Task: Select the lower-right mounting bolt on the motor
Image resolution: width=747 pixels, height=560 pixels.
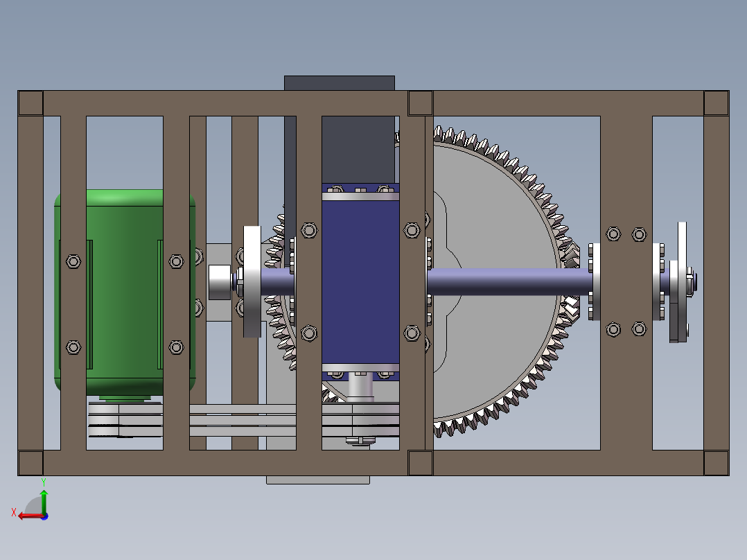Action: (x=176, y=347)
